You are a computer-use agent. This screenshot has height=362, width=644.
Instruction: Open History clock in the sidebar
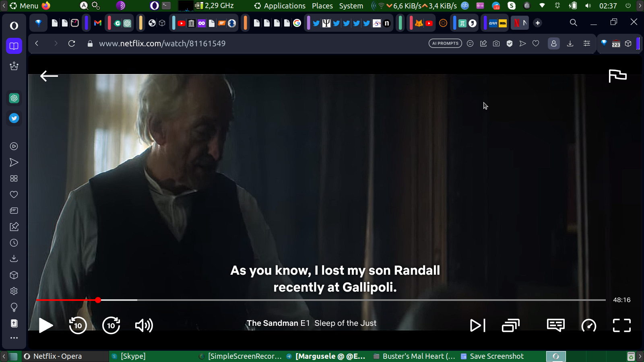(x=14, y=243)
